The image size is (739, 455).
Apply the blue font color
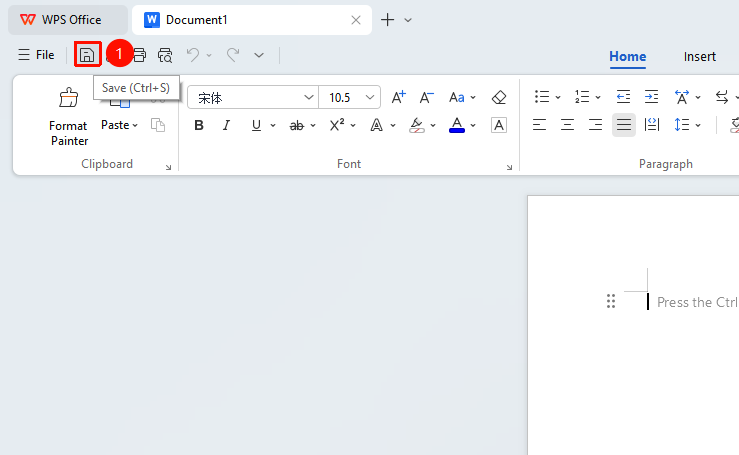click(457, 125)
